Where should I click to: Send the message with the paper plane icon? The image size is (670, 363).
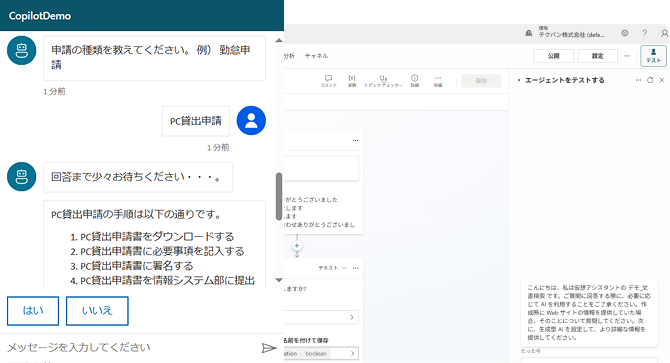269,348
